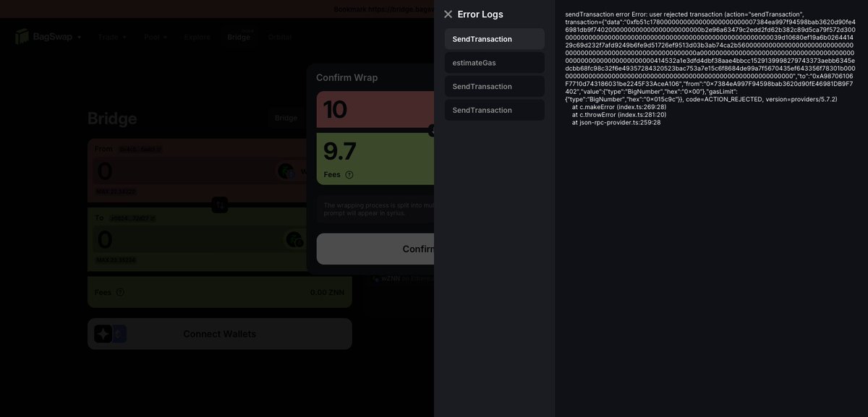Screen dimensions: 868x417
Task: Open the To address link
Action: tap(132, 217)
